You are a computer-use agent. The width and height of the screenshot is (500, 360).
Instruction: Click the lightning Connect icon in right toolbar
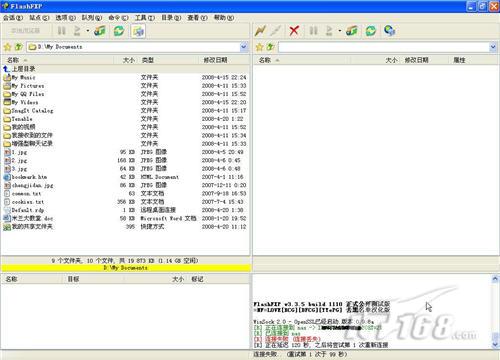[260, 31]
